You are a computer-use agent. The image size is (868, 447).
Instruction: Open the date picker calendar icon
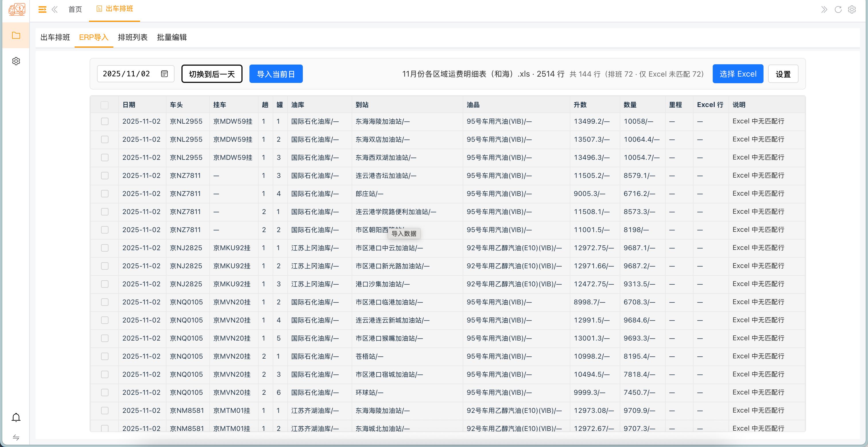(x=164, y=73)
